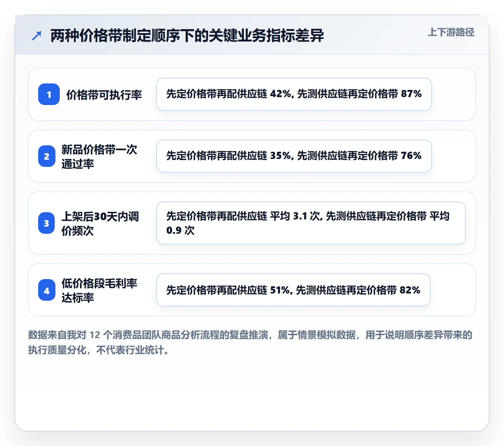504x446 pixels.
Task: Click the 上架后30天内调价频次 label
Action: click(100, 223)
